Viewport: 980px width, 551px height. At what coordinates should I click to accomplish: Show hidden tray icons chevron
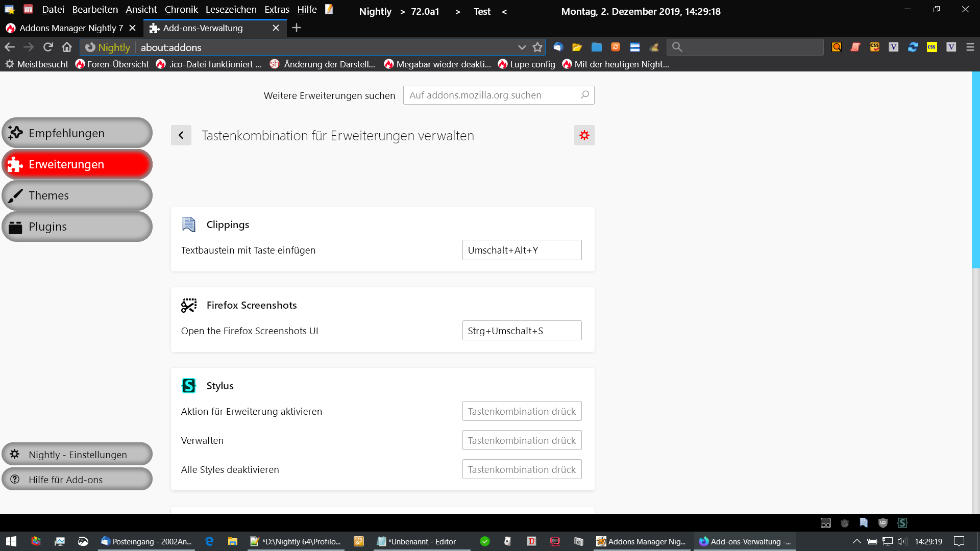click(x=856, y=541)
